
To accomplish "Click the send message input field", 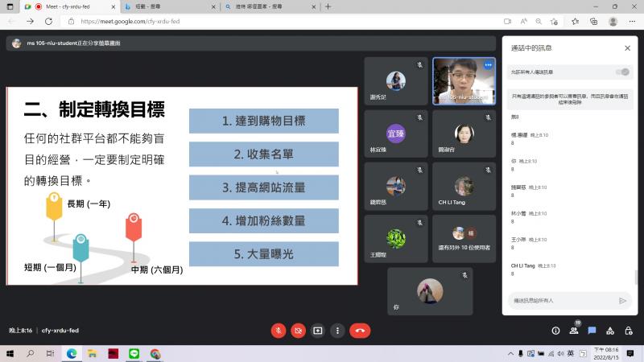I will pyautogui.click(x=563, y=300).
